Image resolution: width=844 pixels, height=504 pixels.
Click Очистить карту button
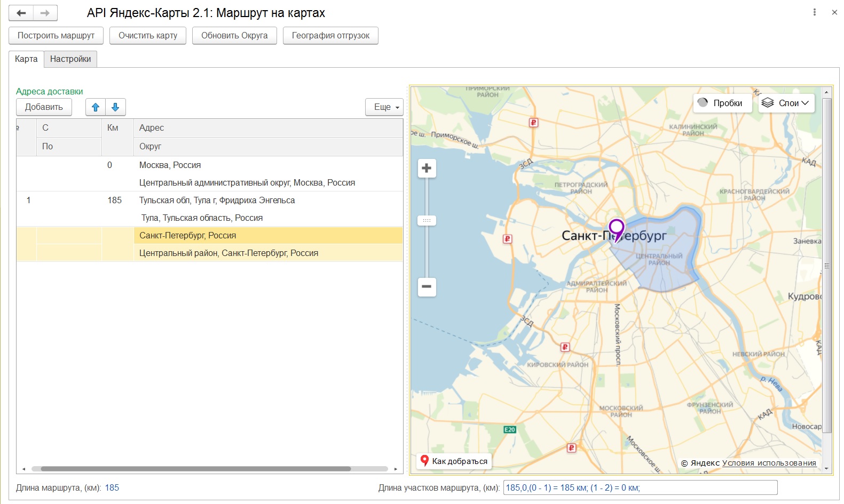[x=148, y=36]
